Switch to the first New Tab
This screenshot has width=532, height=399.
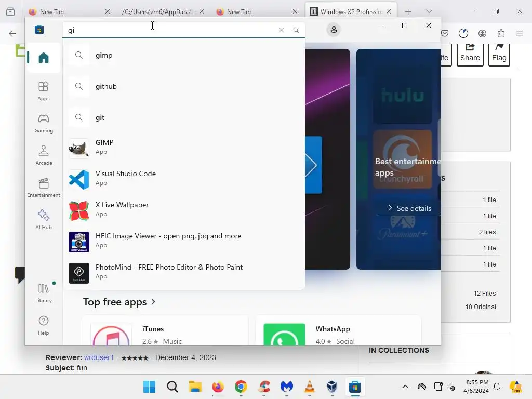70,11
